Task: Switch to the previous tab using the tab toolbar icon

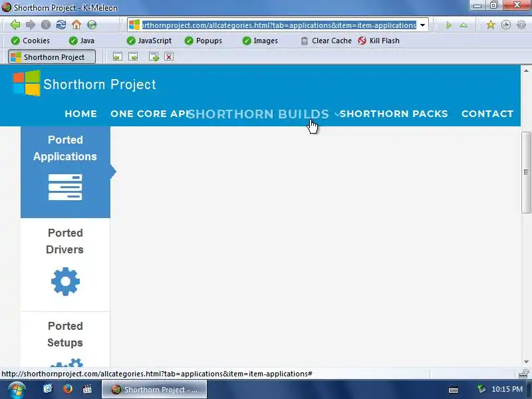Action: [x=118, y=57]
